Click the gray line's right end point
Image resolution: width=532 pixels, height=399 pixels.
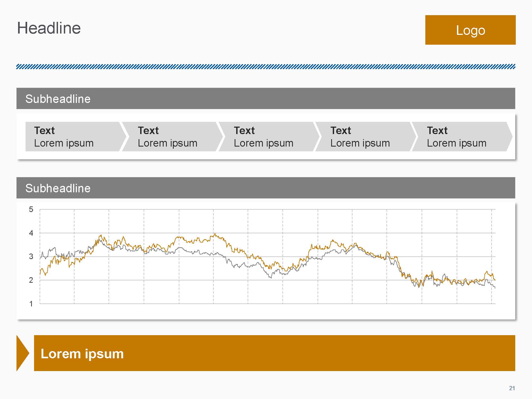coord(495,288)
